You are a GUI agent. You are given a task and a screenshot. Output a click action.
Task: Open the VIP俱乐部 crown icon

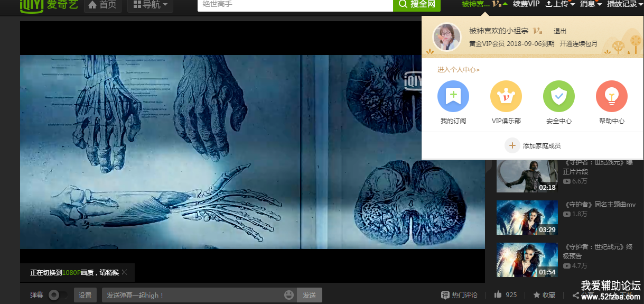(506, 96)
